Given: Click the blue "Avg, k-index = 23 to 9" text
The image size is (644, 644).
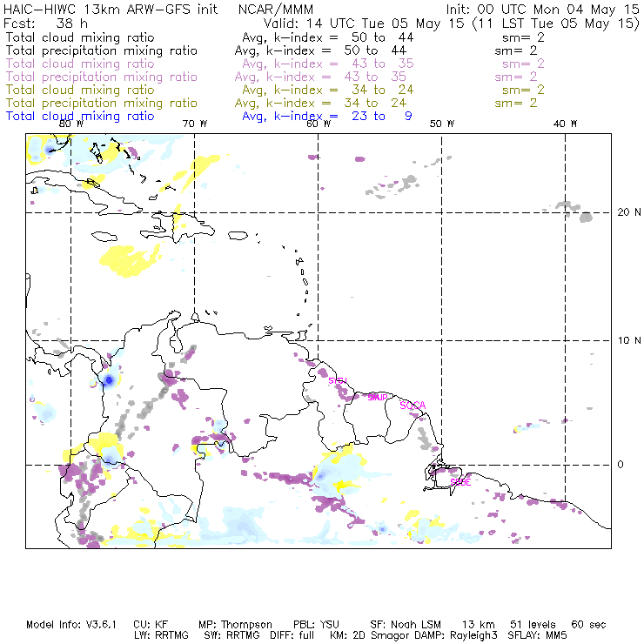Looking at the screenshot, I should [327, 117].
